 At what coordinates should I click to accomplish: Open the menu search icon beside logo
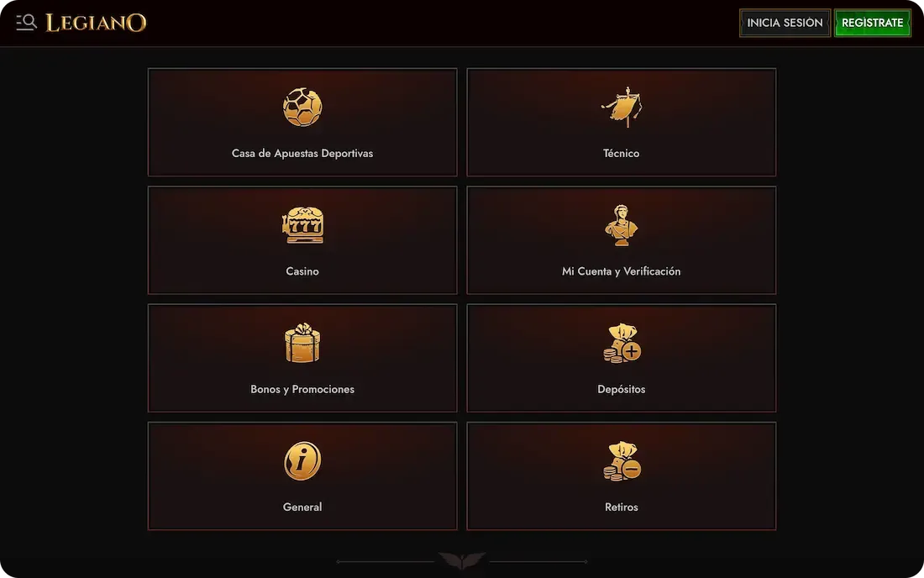[x=27, y=23]
